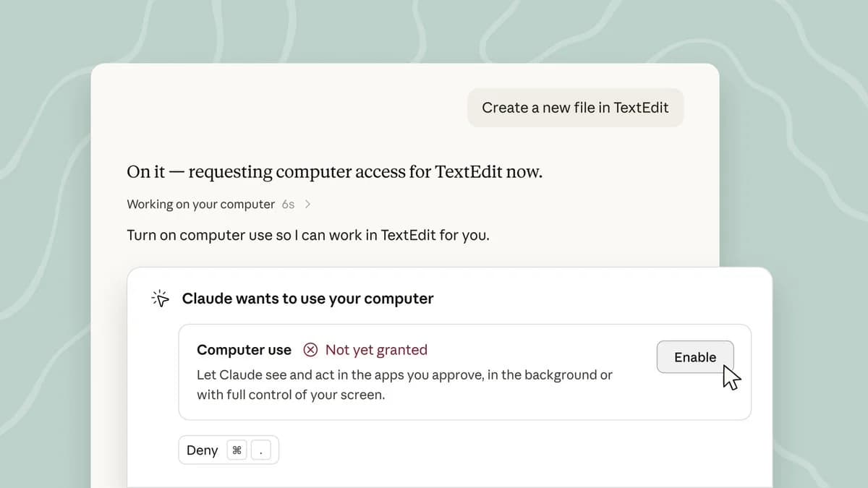Click the Claude wants to use your computer heading
The image size is (868, 488).
tap(307, 299)
